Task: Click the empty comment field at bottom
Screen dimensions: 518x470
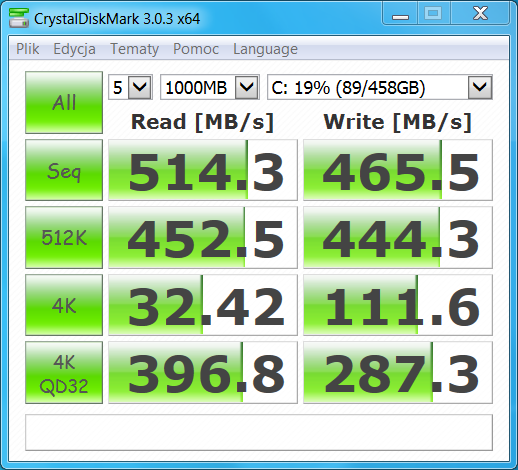Action: point(259,432)
